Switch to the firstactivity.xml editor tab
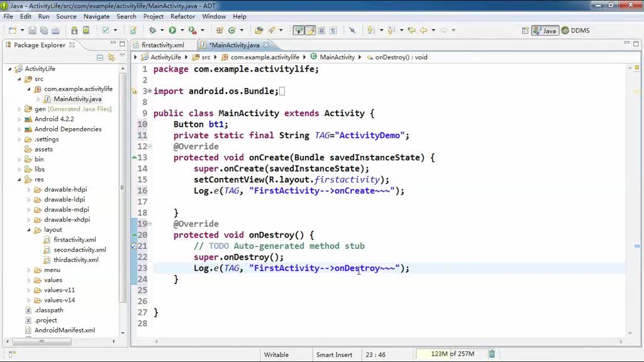Viewport: 644px width, 362px height. (x=162, y=45)
